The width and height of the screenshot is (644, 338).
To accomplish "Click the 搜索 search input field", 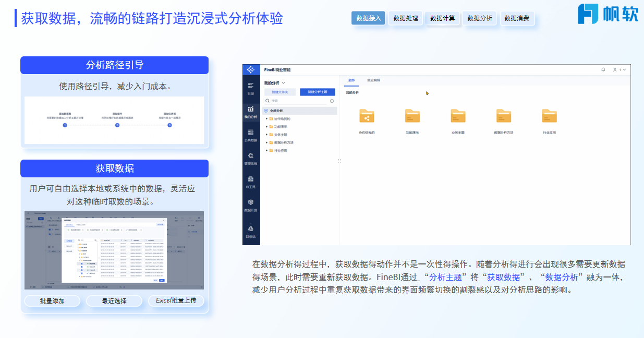I will pyautogui.click(x=296, y=101).
